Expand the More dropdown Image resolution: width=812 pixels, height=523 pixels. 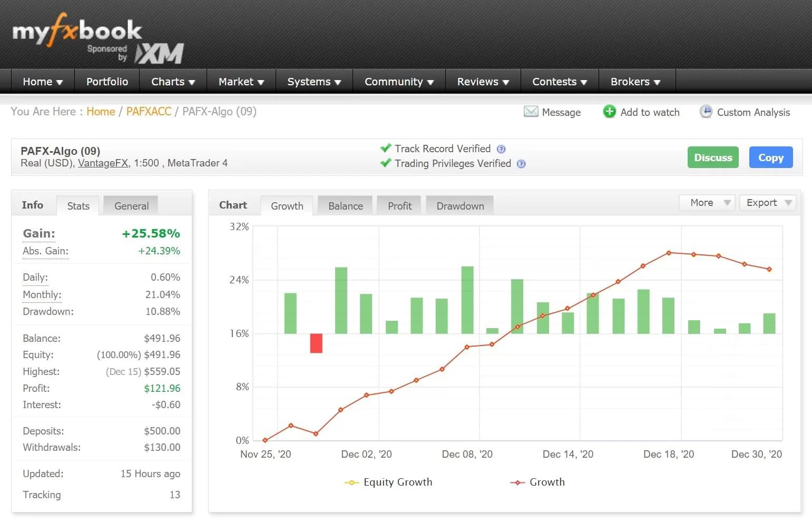click(x=706, y=203)
